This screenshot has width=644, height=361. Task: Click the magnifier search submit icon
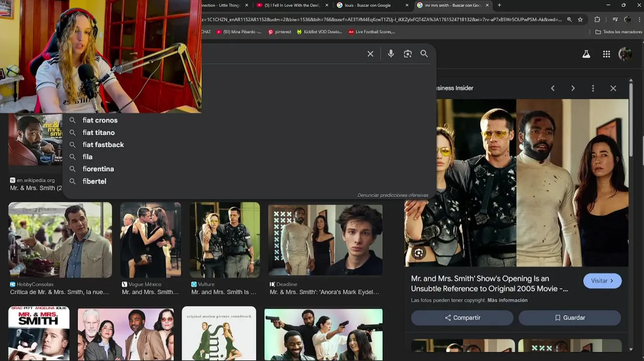click(424, 54)
